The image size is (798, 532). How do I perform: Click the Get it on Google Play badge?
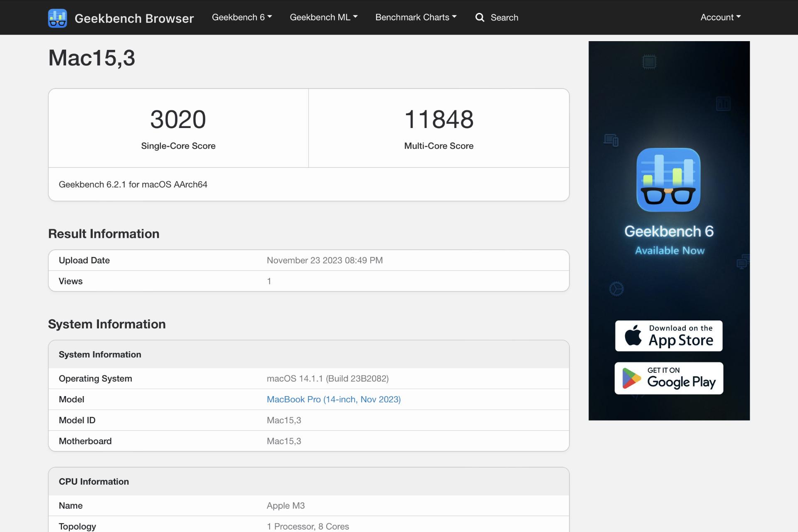(669, 378)
